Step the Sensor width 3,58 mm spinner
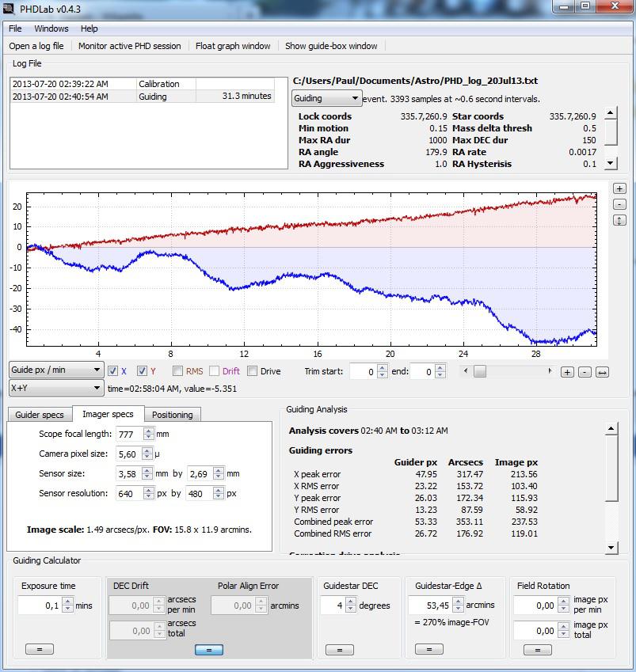Image resolution: width=636 pixels, height=672 pixels. (x=147, y=473)
